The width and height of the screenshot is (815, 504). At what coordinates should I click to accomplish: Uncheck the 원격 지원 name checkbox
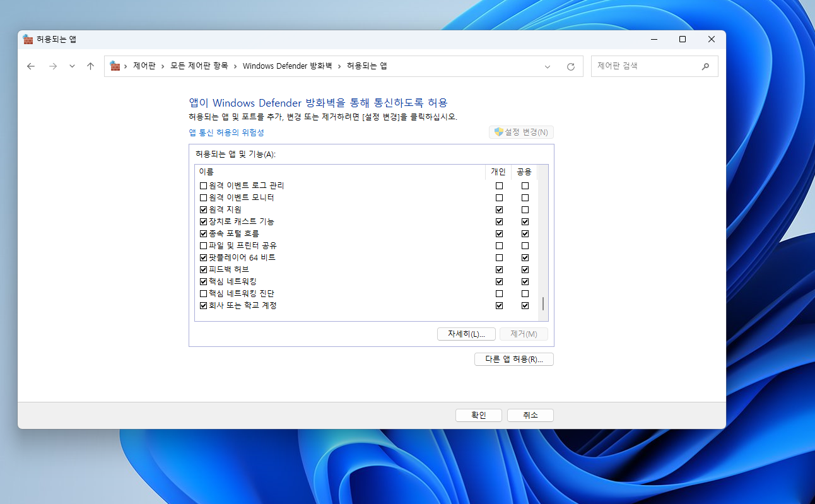(203, 209)
